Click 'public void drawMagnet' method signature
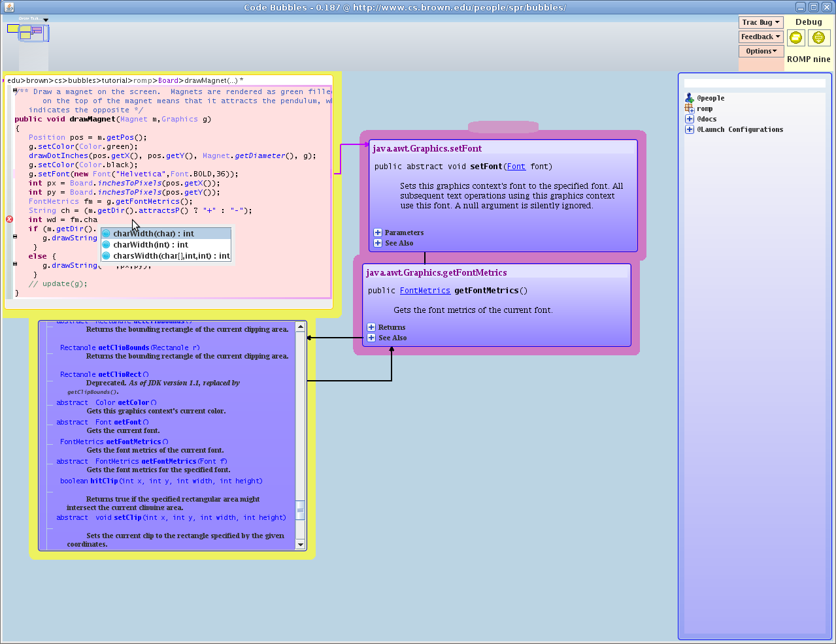 tap(113, 119)
